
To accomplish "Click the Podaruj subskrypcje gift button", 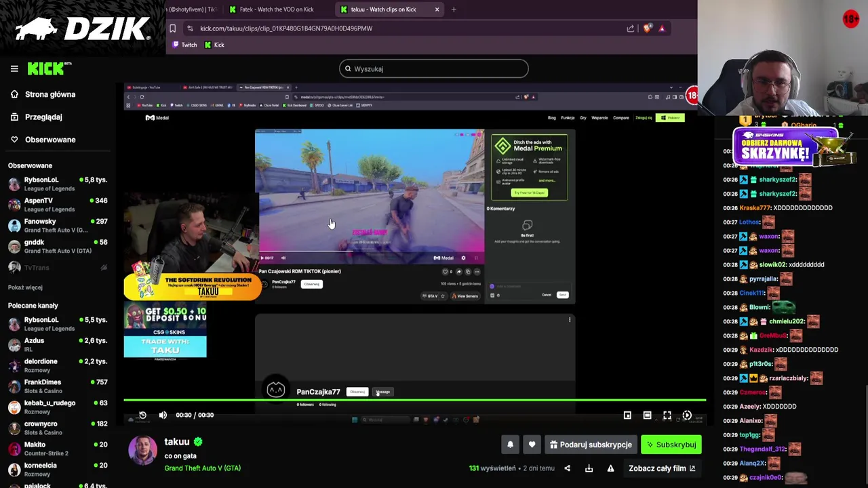I will [591, 445].
